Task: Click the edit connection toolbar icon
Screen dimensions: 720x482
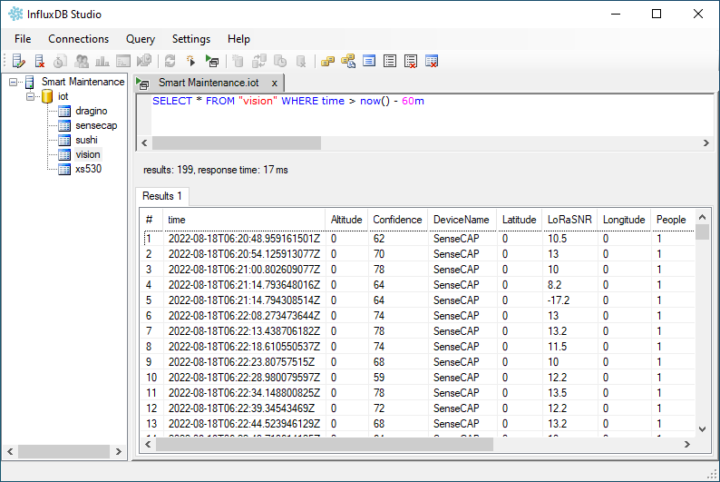Action: pos(19,61)
